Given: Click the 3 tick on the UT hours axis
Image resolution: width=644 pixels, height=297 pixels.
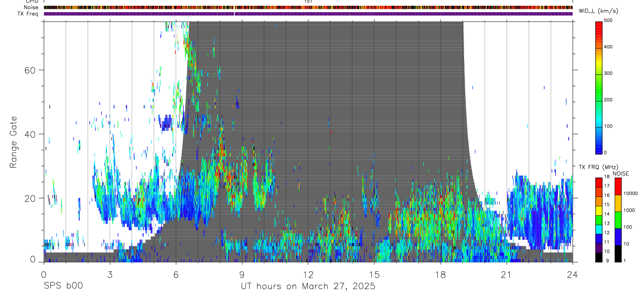Looking at the screenshot, I should (x=110, y=274).
